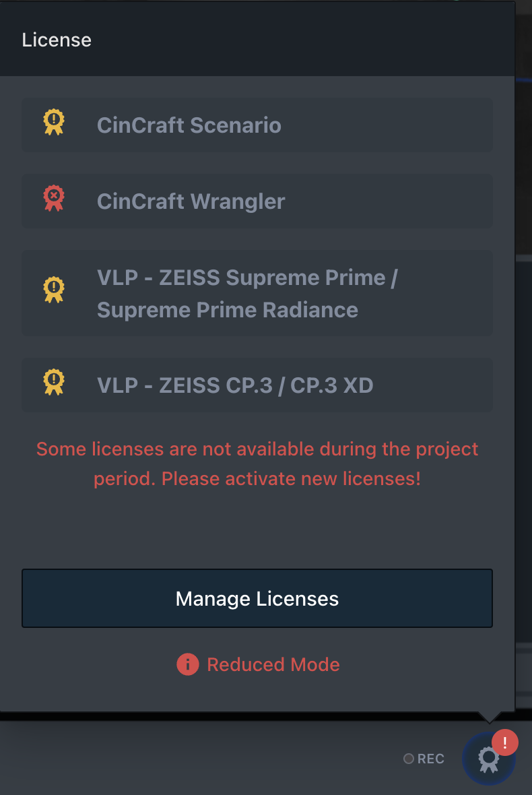This screenshot has width=532, height=795.
Task: Select the VLP ZEISS Supreme Prime Radiance label
Action: click(x=246, y=294)
